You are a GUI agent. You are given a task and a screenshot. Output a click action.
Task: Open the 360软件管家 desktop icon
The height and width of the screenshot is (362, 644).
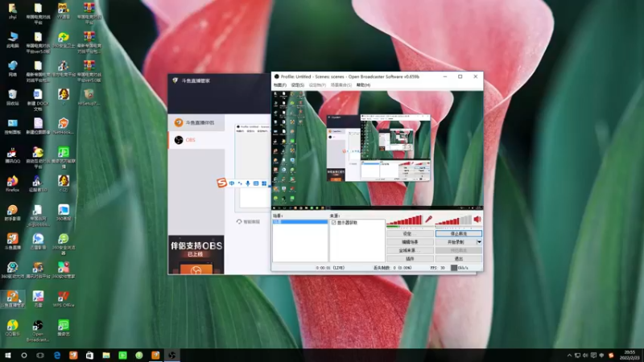click(64, 270)
